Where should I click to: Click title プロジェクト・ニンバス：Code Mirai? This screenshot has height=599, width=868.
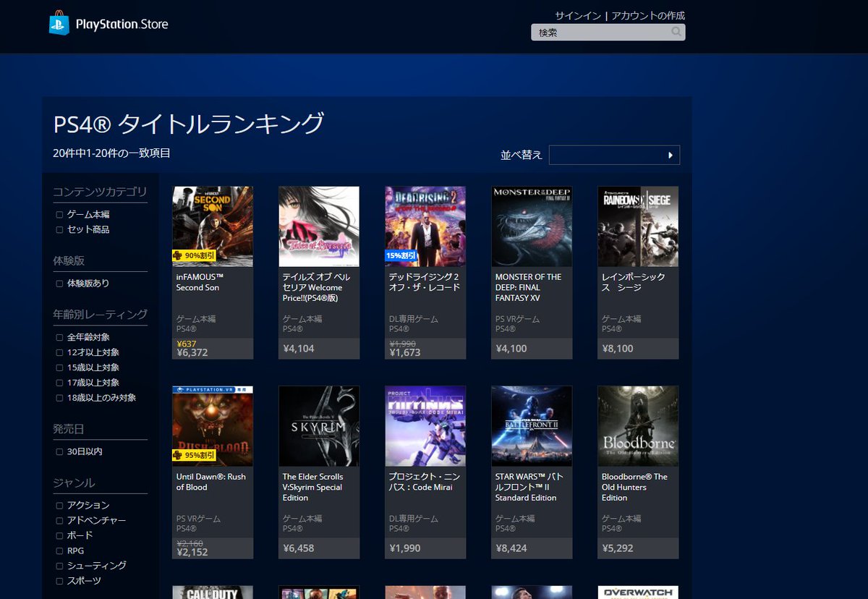424,482
